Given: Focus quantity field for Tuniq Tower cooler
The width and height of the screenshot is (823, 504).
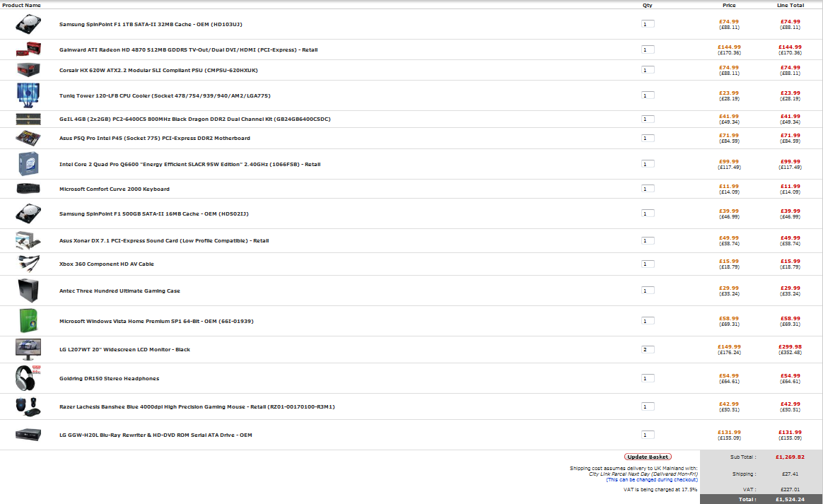Looking at the screenshot, I should [x=648, y=95].
